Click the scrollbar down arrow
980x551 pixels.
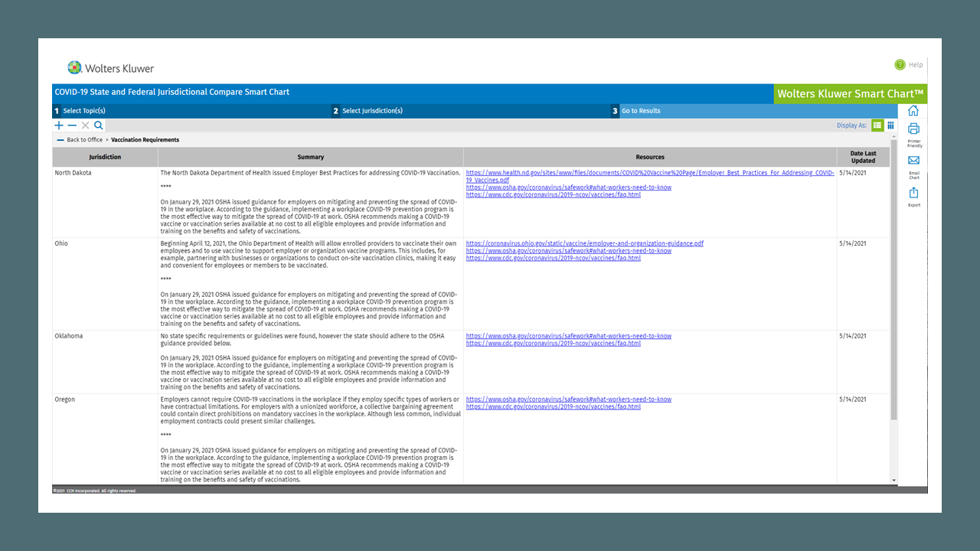(x=893, y=481)
